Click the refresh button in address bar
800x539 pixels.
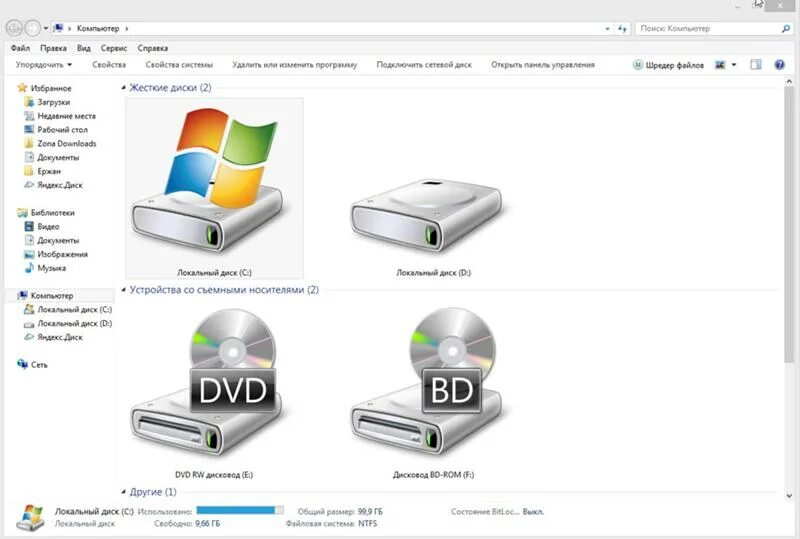[x=622, y=29]
